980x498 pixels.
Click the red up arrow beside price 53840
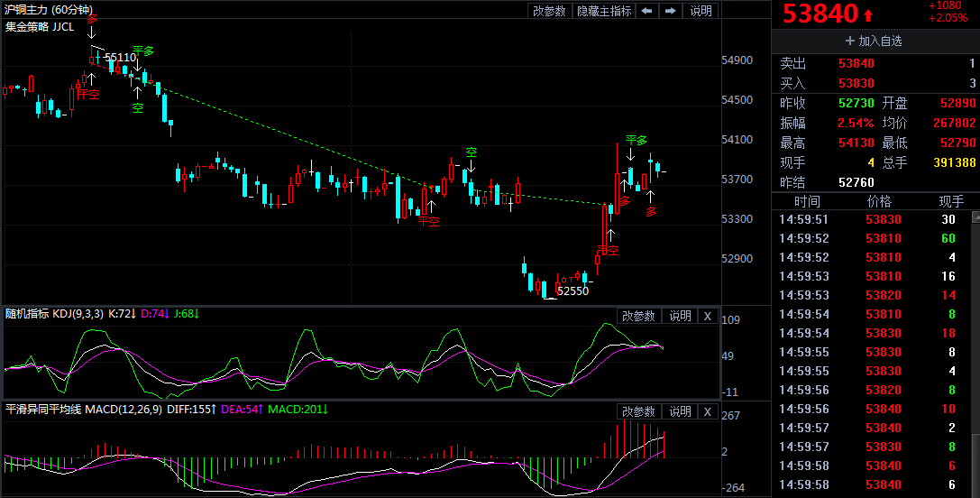point(868,15)
